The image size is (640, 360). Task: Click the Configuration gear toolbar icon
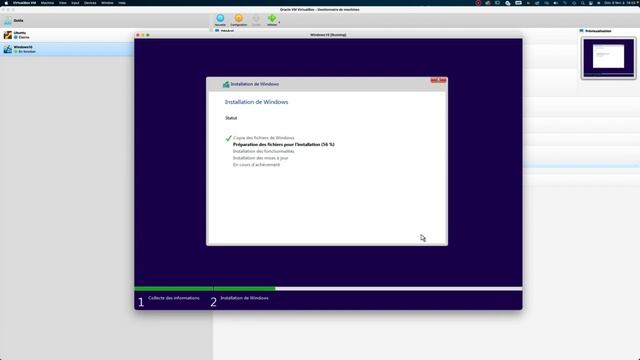coord(239,18)
